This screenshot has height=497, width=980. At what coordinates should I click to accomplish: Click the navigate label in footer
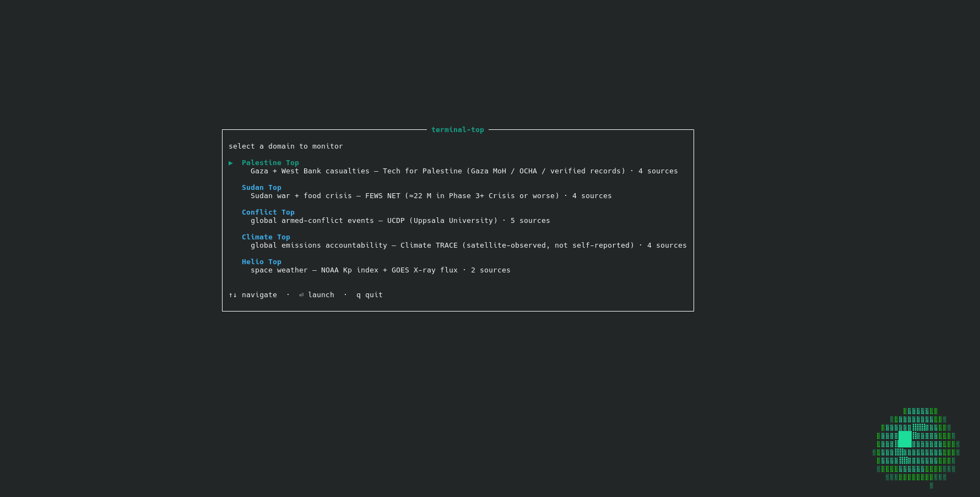click(x=259, y=295)
